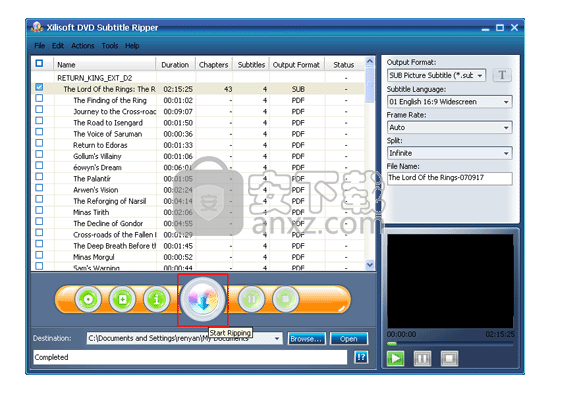Select éowyn's Dream row
The height and width of the screenshot is (396, 562).
click(x=198, y=167)
